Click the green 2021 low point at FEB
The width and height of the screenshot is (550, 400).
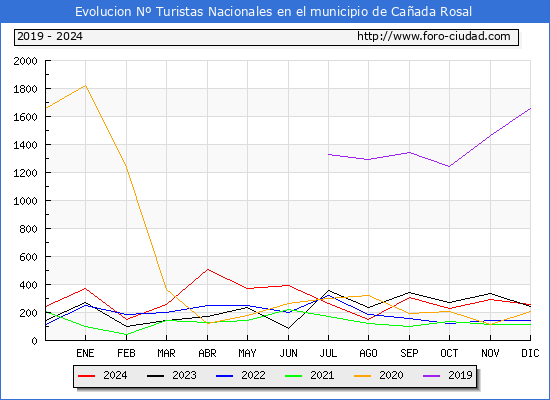tap(126, 334)
